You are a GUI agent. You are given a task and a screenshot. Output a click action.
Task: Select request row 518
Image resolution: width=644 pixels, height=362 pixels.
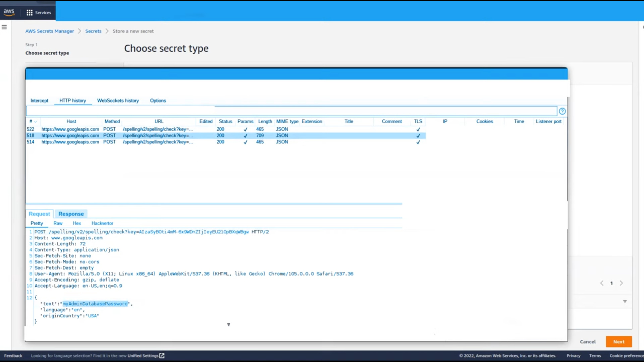226,135
